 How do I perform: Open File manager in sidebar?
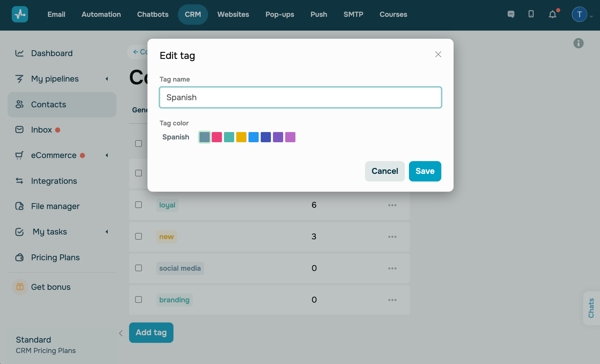coord(55,206)
